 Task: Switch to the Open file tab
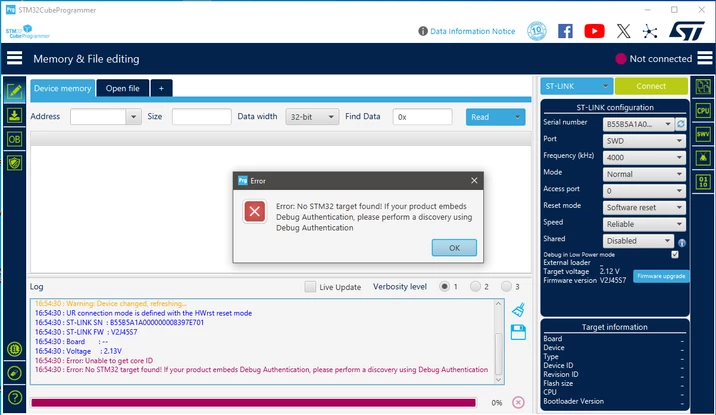tap(122, 88)
